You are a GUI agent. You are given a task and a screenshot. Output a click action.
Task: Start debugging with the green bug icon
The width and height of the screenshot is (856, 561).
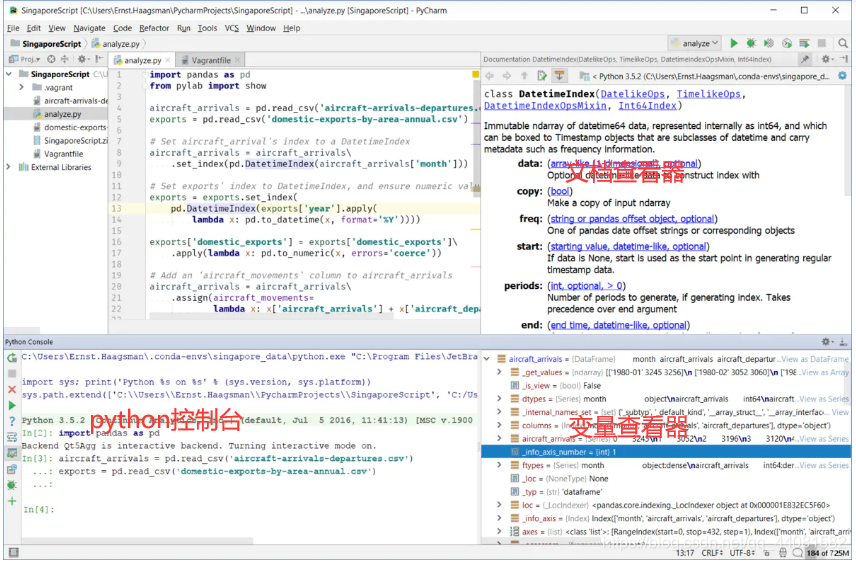point(751,43)
